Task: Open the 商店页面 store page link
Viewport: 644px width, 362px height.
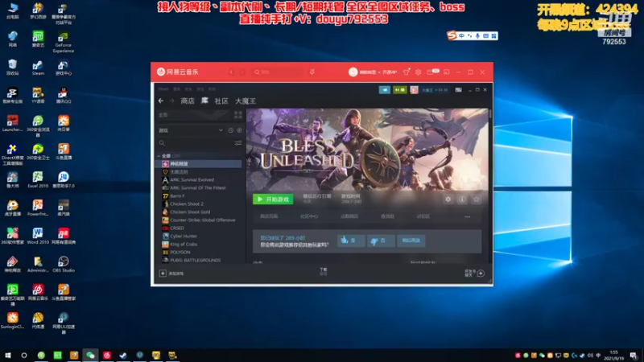Action: (269, 216)
